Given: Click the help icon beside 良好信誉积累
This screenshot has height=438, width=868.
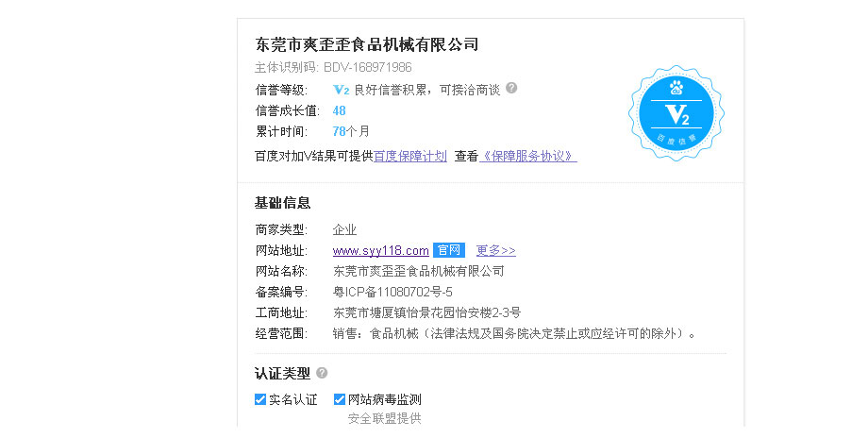Looking at the screenshot, I should coord(511,88).
